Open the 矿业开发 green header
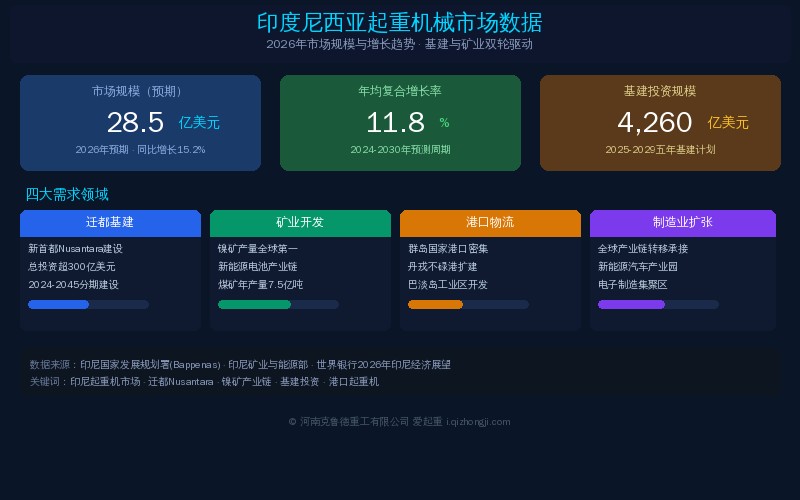Viewport: 800px width, 500px height. point(300,223)
